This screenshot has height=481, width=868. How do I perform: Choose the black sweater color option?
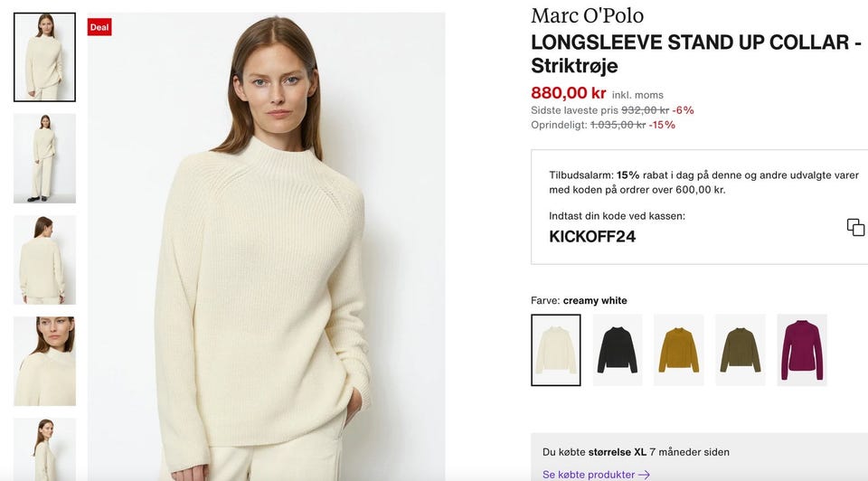[617, 350]
